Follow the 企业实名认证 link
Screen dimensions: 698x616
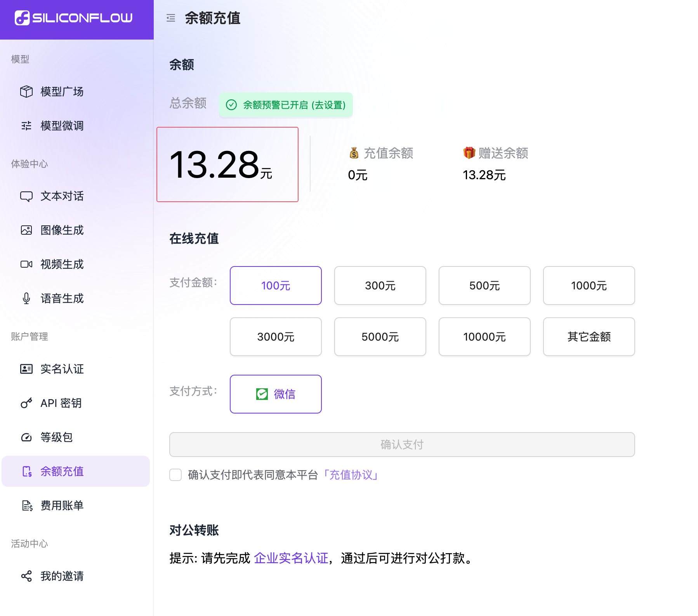291,558
